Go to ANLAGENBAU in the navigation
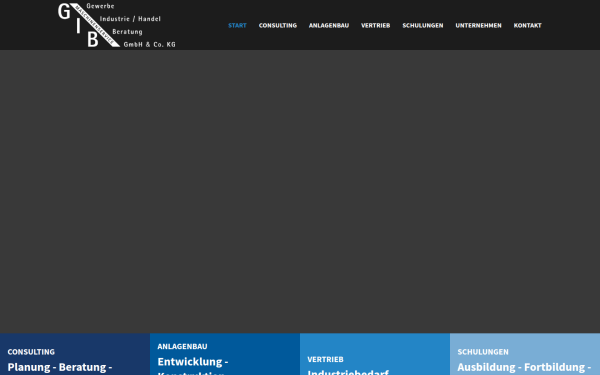 point(329,25)
